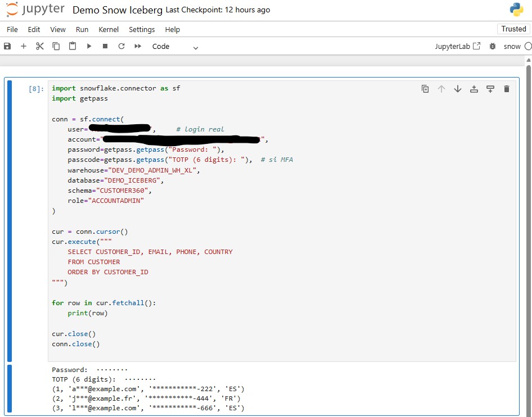Open the File menu

click(12, 29)
